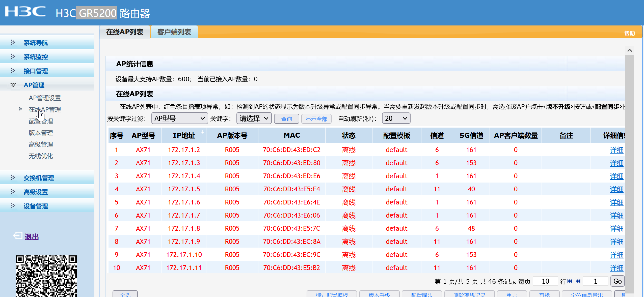
Task: Click the 退出 logout icon
Action: point(18,236)
